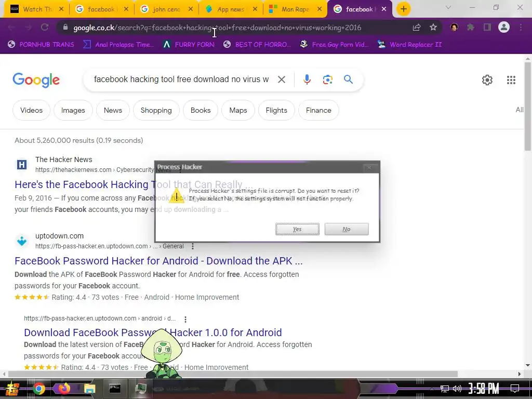Screen dimensions: 532x399
Task: Open more options for uptodown.com result
Action: click(193, 246)
